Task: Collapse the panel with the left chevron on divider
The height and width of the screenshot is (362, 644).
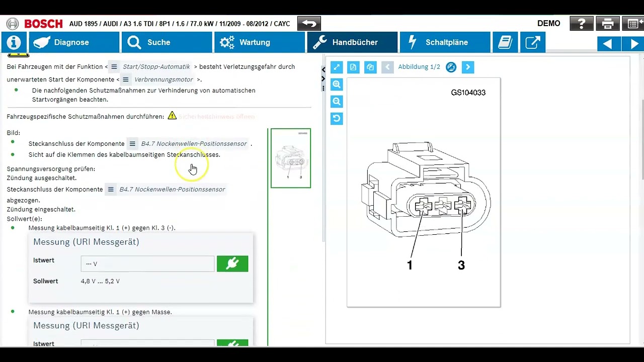Action: (x=323, y=70)
